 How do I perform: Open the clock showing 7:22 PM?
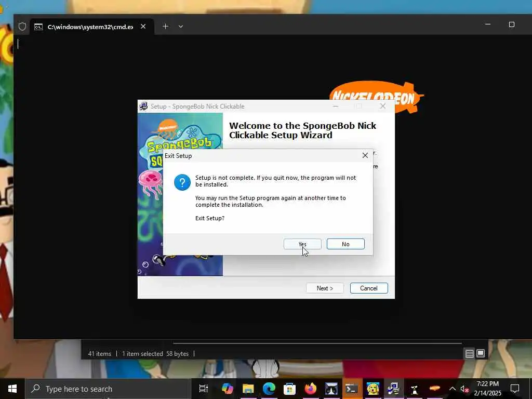487,389
